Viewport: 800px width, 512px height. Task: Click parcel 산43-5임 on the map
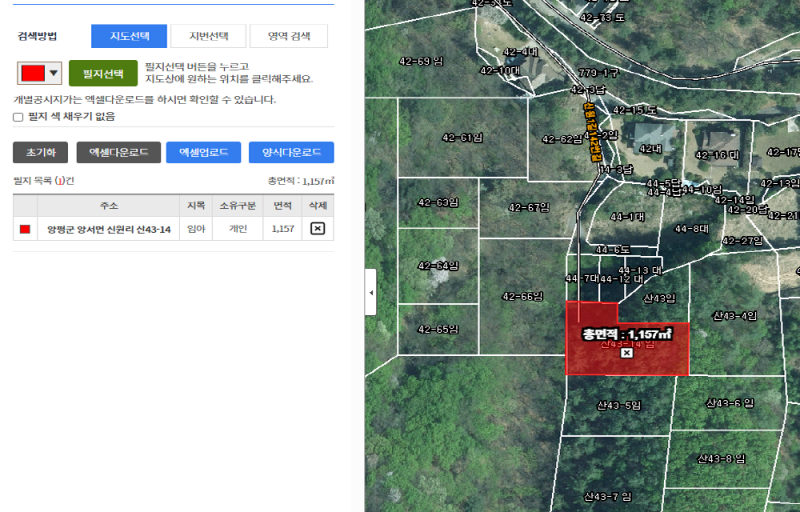(617, 405)
